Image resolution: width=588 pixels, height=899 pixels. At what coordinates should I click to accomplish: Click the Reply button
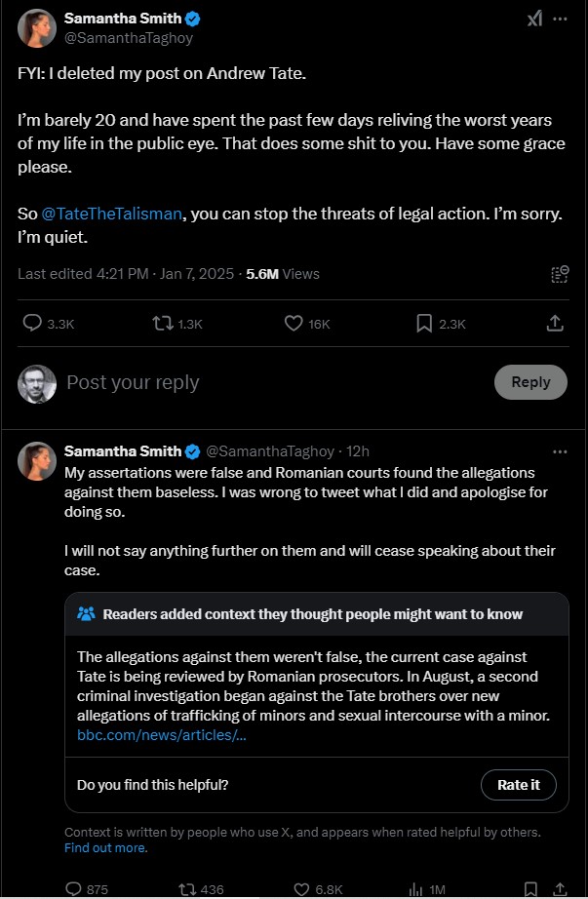pos(530,382)
